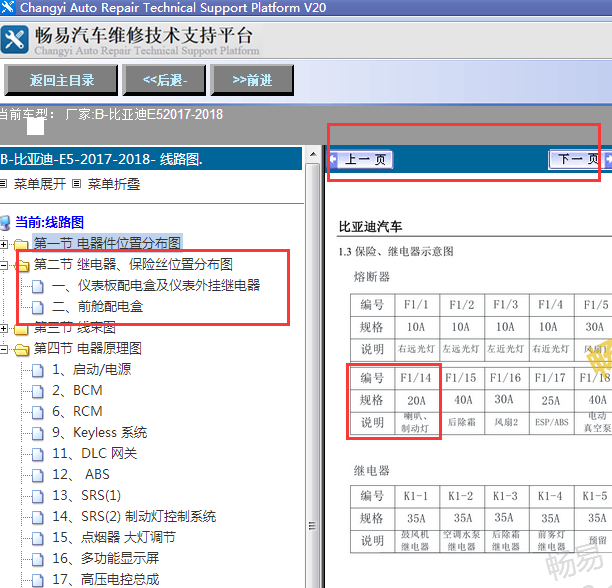Click document icon of 11、DLC 网关
The width and height of the screenshot is (612, 588).
click(x=37, y=454)
